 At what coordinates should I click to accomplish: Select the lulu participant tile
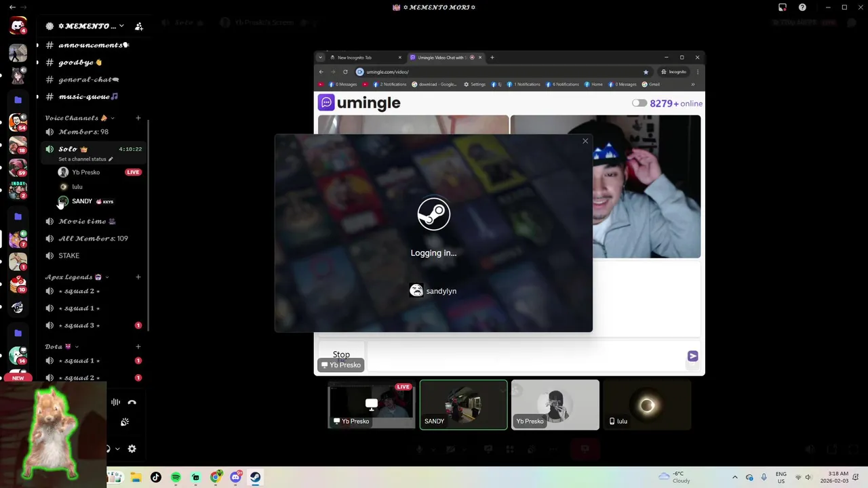pos(647,405)
